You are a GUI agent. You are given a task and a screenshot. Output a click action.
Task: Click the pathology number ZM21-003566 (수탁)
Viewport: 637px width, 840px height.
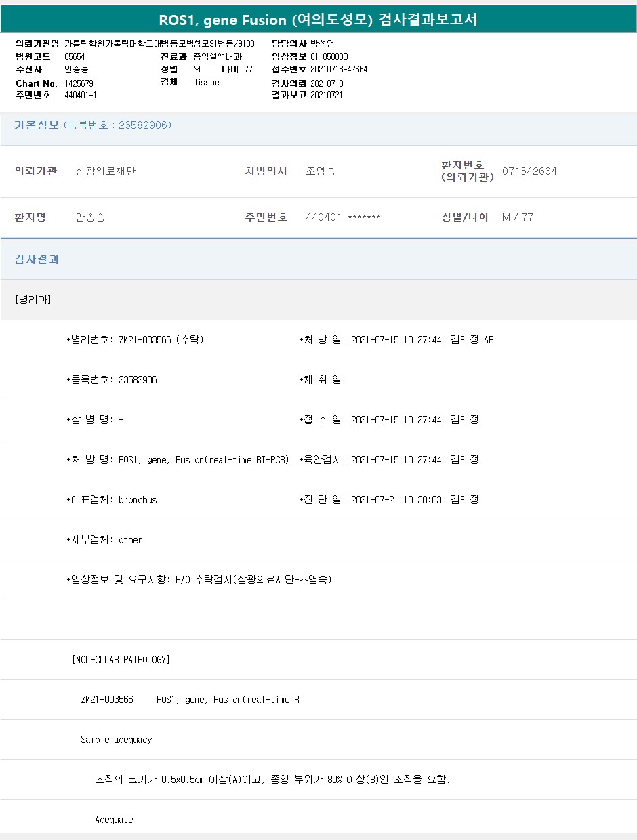tap(161, 340)
